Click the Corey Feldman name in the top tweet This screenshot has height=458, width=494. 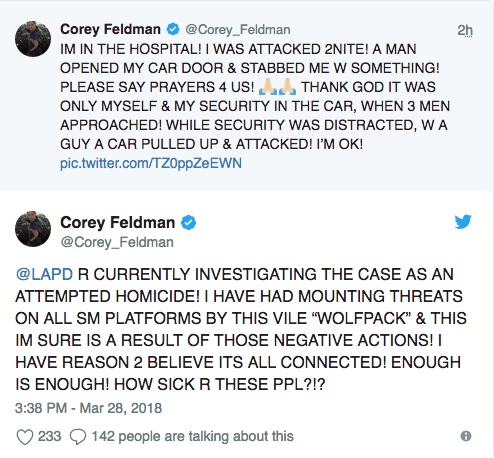tap(110, 29)
